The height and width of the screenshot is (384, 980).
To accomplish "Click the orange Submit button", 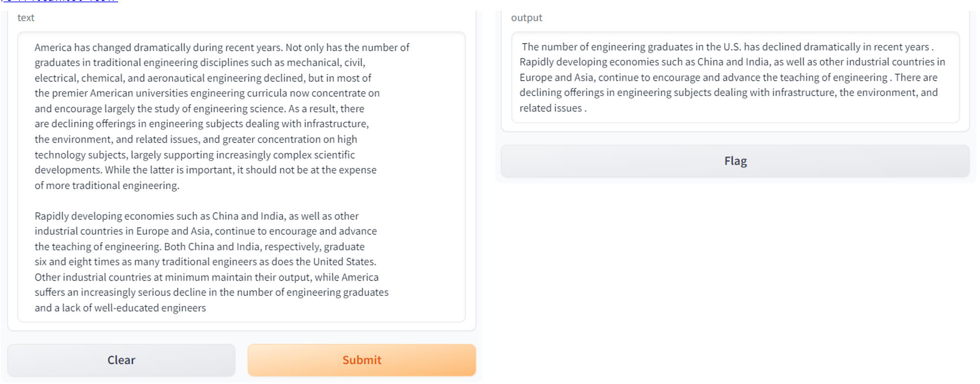I will point(362,360).
